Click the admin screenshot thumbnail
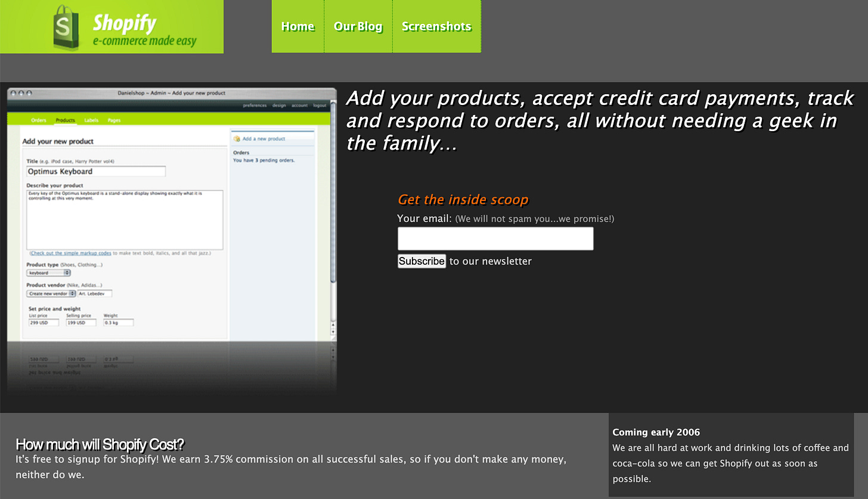The width and height of the screenshot is (868, 499). [x=172, y=241]
